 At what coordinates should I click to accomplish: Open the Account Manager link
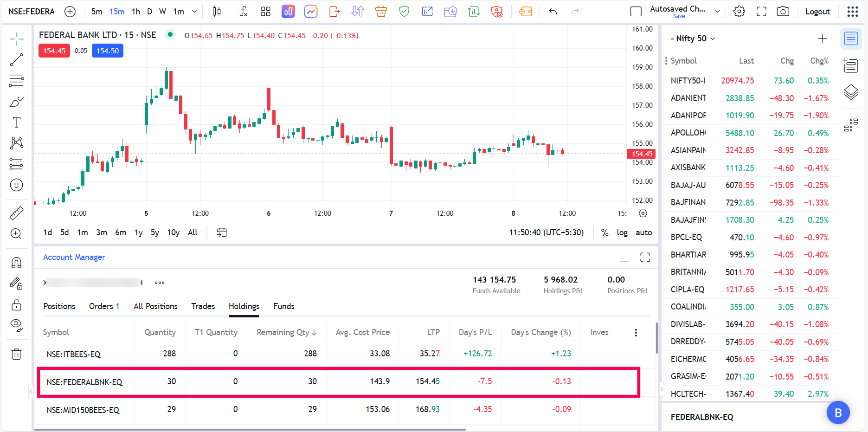pyautogui.click(x=74, y=257)
